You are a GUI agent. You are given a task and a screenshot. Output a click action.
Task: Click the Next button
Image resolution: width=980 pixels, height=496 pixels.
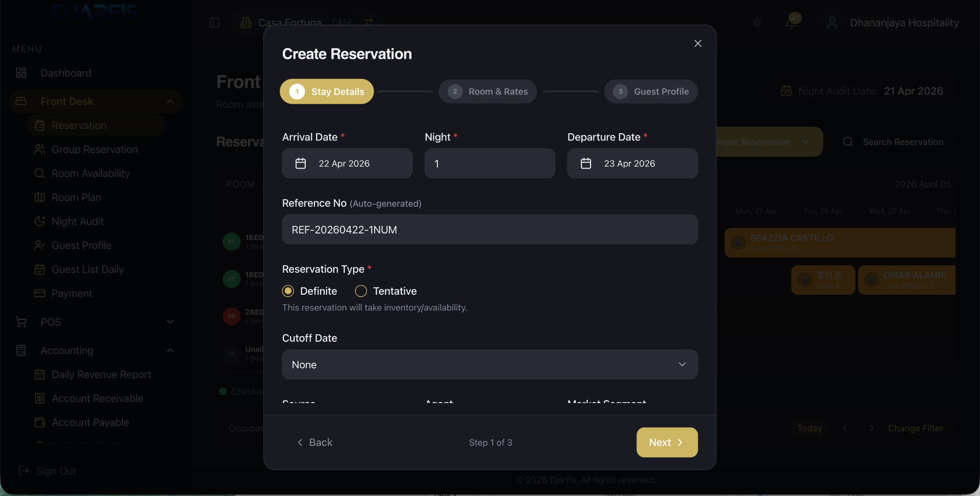667,442
